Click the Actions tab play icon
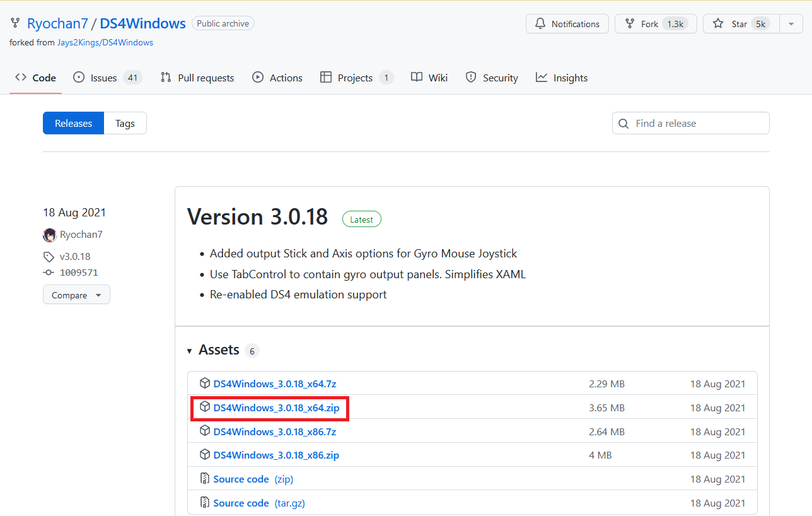This screenshot has height=516, width=812. click(x=258, y=78)
